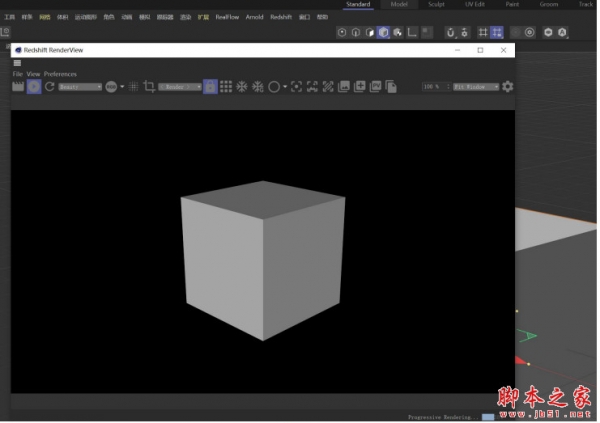Open the Beauty AOV dropdown

point(80,87)
